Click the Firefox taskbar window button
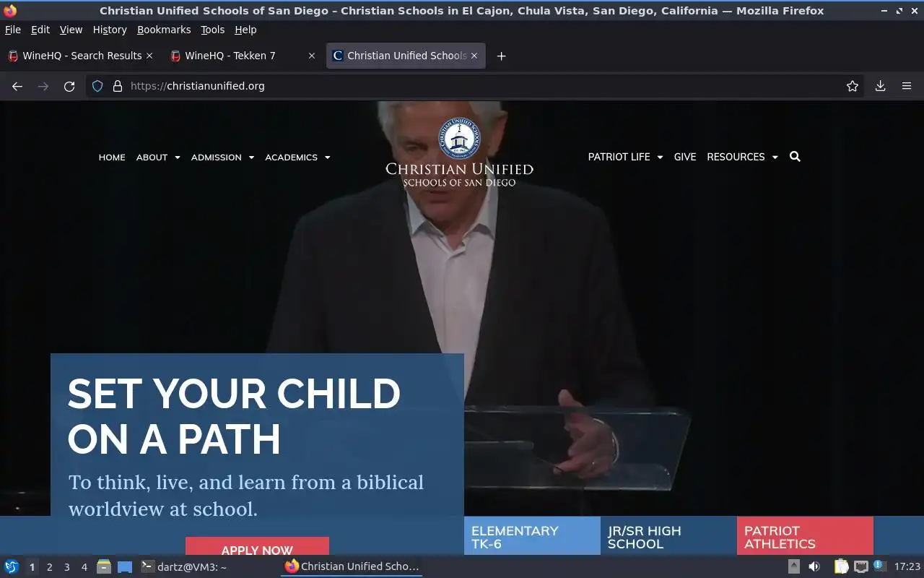924x578 pixels. click(352, 566)
